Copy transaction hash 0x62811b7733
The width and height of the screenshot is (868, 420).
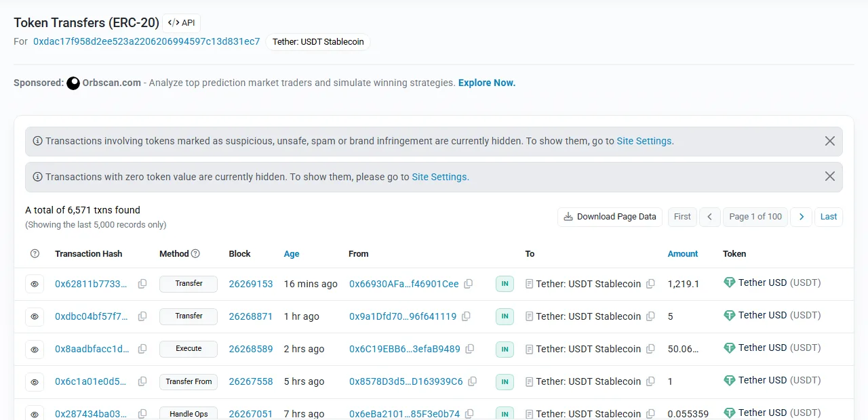coord(142,284)
